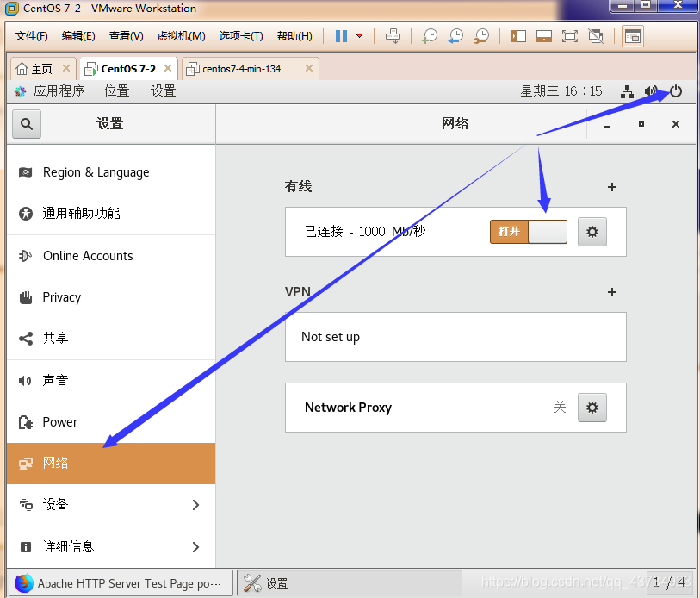Click VMware's revert snapshot toolbar icon
This screenshot has height=598, width=700.
pyautogui.click(x=455, y=36)
